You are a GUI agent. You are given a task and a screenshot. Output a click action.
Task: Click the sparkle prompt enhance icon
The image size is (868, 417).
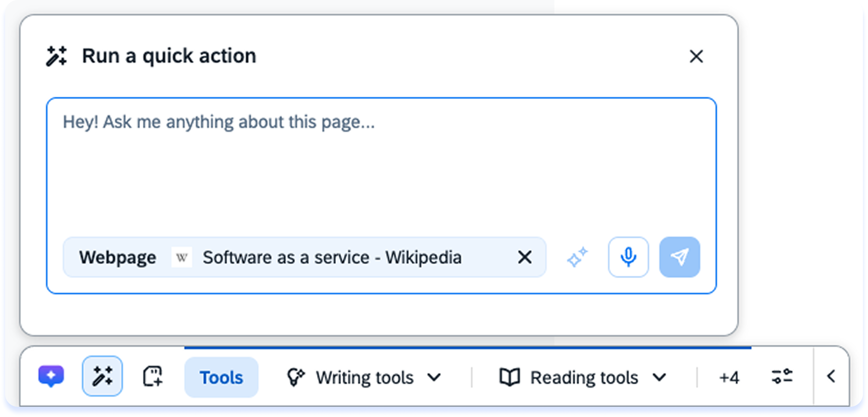tap(577, 257)
